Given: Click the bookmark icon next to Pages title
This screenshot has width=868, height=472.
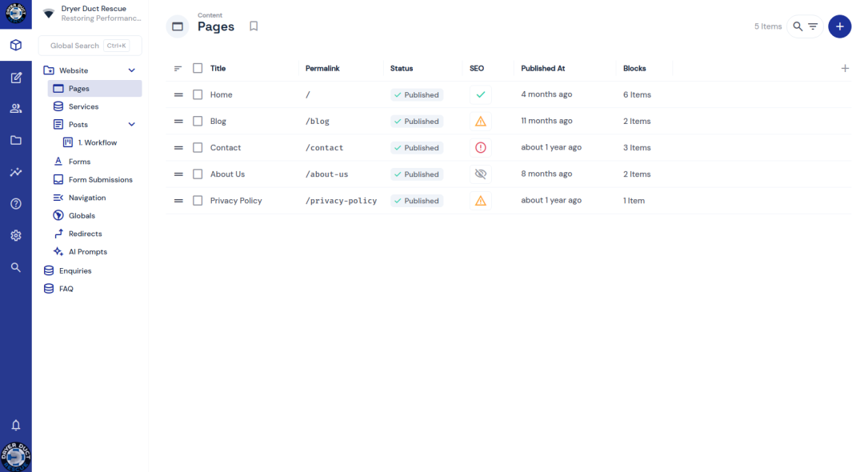Looking at the screenshot, I should (254, 26).
